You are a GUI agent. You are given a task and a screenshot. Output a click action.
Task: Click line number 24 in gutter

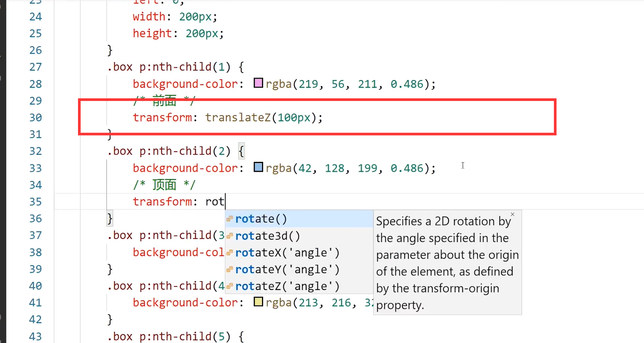36,17
